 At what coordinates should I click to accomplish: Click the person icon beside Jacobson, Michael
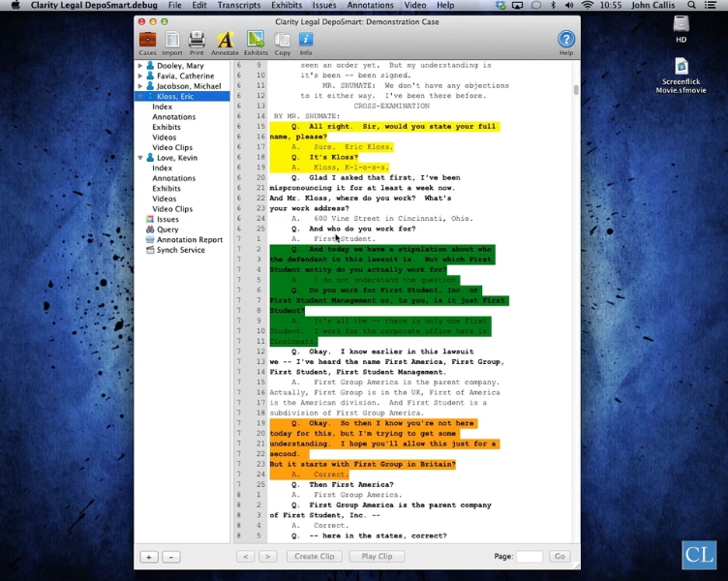[150, 86]
